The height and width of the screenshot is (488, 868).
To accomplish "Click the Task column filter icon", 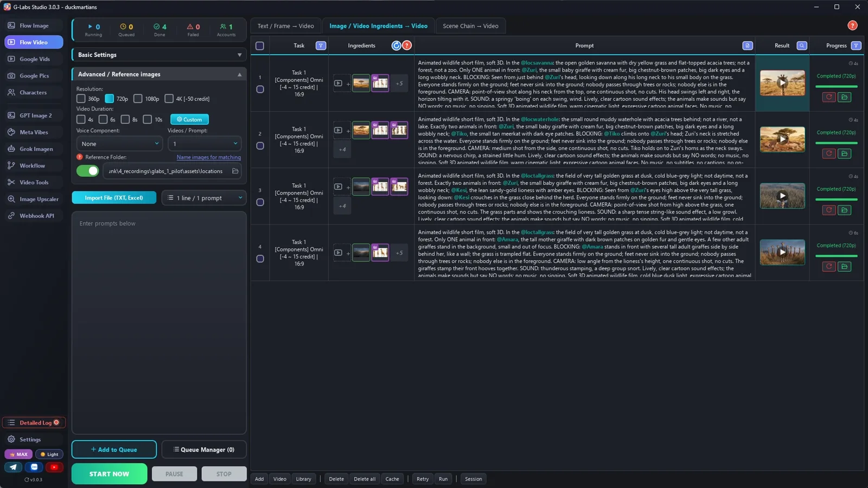I will pyautogui.click(x=321, y=46).
